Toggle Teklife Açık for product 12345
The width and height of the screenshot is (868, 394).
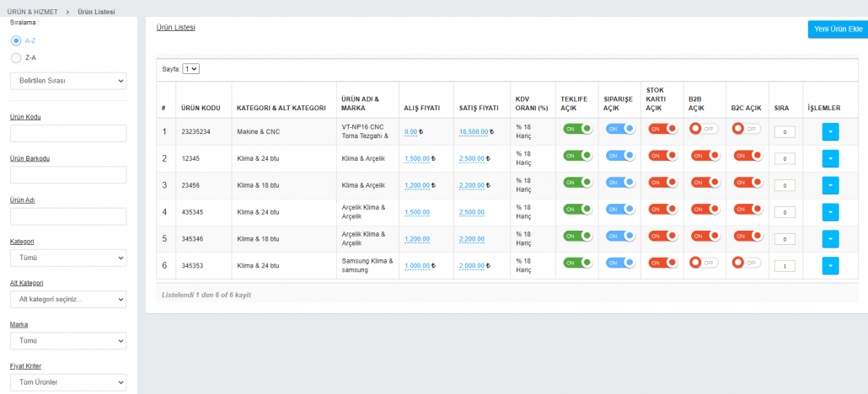tap(578, 156)
